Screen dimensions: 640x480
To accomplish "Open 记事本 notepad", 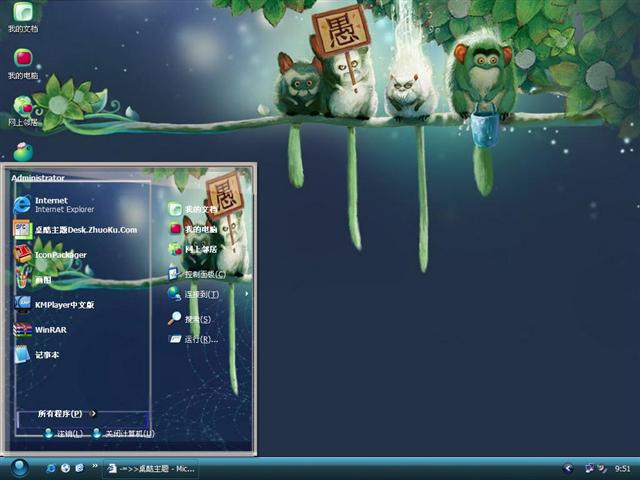I will (x=37, y=354).
